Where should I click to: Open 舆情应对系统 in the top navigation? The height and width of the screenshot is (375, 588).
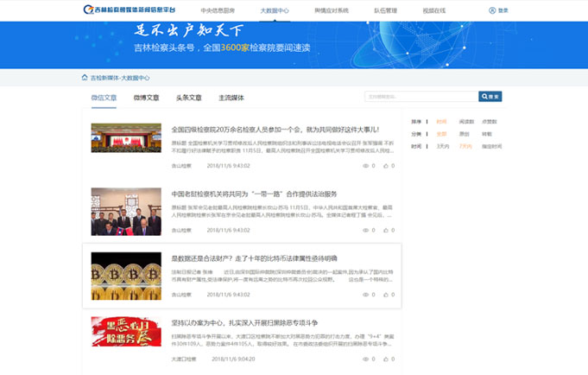click(x=332, y=10)
